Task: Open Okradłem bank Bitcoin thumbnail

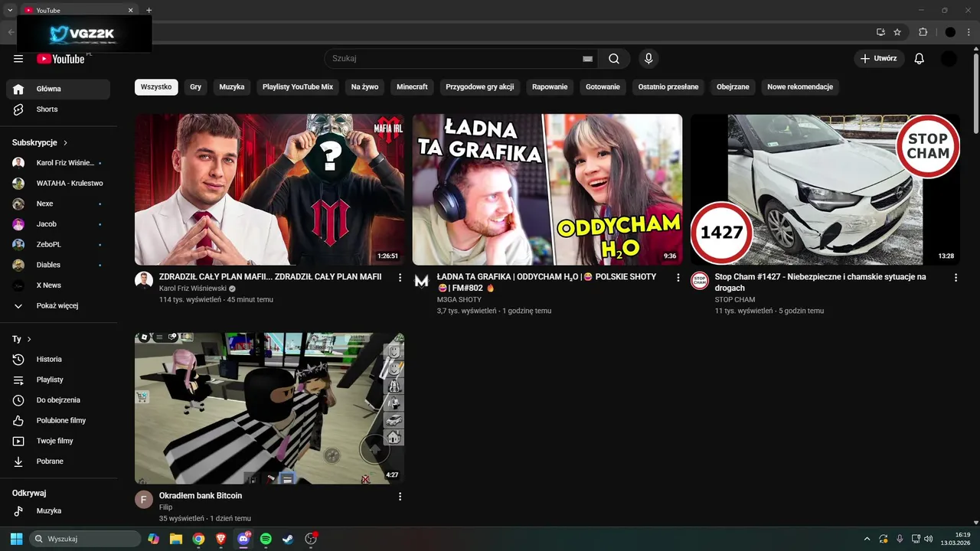Action: 269,408
